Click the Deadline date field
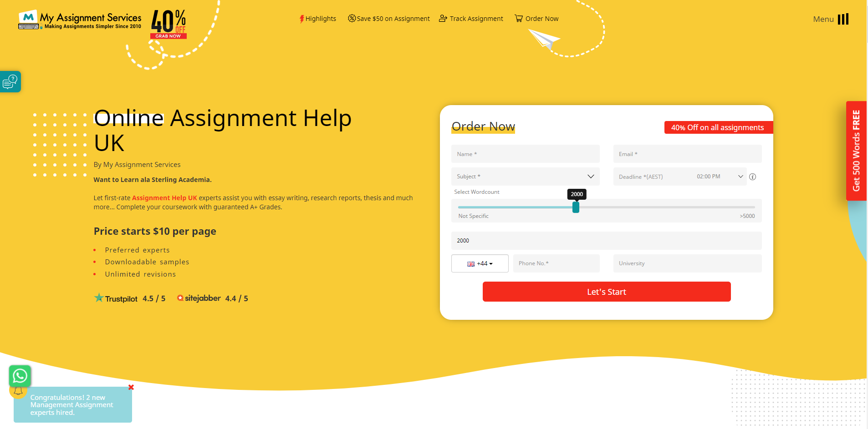The image size is (868, 429). (653, 177)
